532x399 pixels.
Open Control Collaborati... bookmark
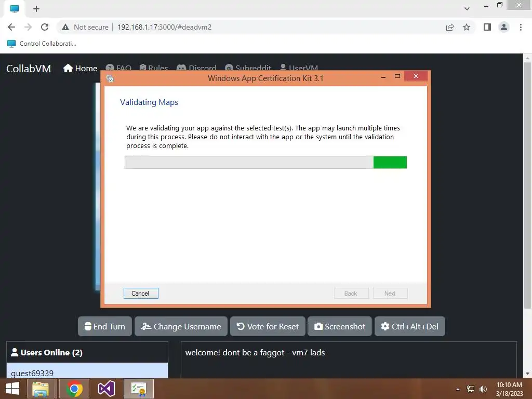point(42,44)
